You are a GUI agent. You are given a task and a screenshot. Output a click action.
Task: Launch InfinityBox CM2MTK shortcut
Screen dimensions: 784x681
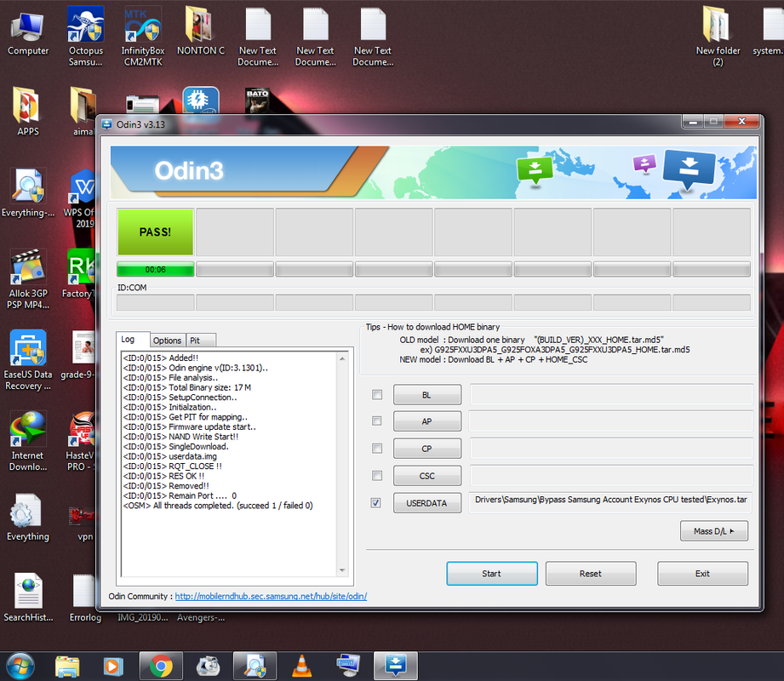tap(143, 36)
